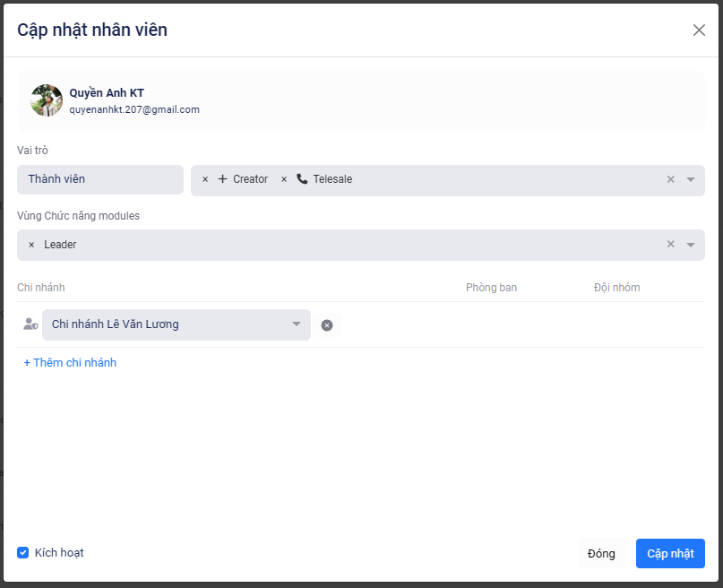Click the + Thêm chi nhánh link
Viewport: 723px width, 588px height.
[70, 363]
